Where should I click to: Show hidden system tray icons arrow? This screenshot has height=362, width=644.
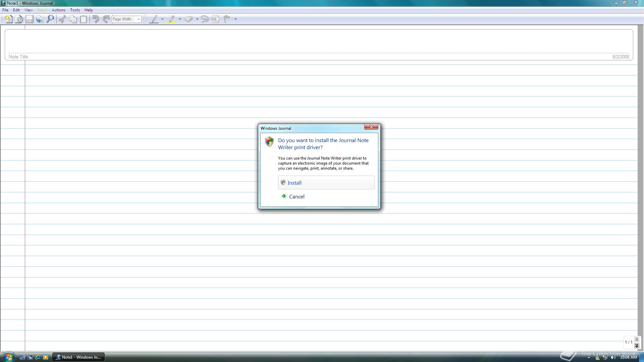(x=589, y=357)
